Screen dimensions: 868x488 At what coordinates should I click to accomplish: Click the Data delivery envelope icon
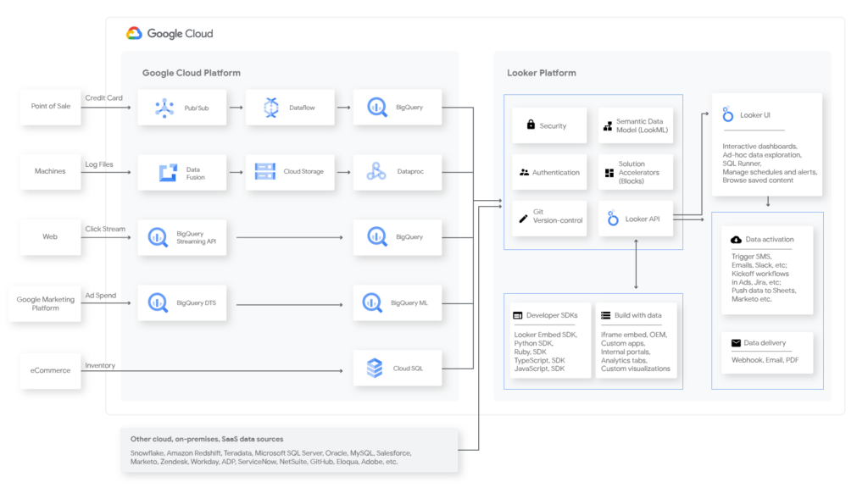[x=736, y=343]
